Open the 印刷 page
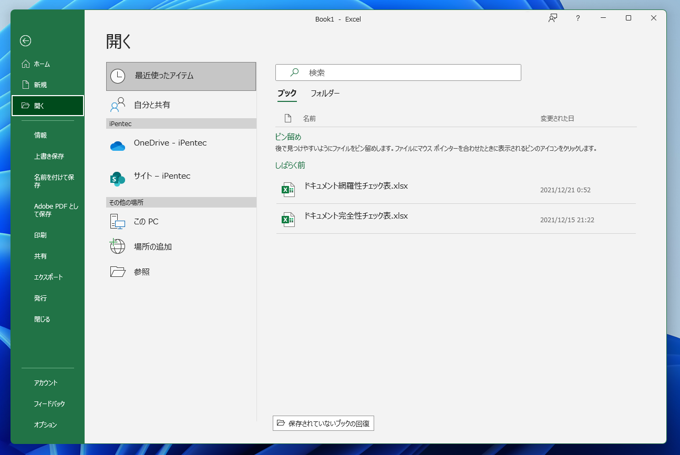This screenshot has height=455, width=680. 40,235
